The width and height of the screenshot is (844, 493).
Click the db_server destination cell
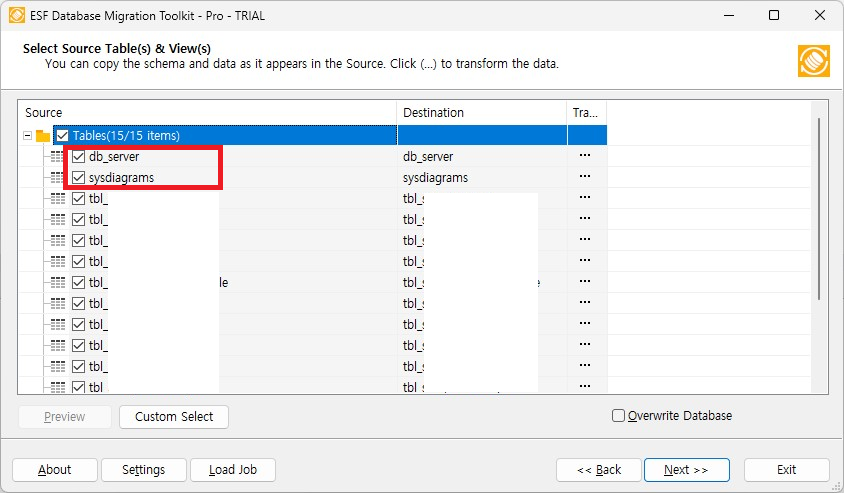[x=482, y=157]
